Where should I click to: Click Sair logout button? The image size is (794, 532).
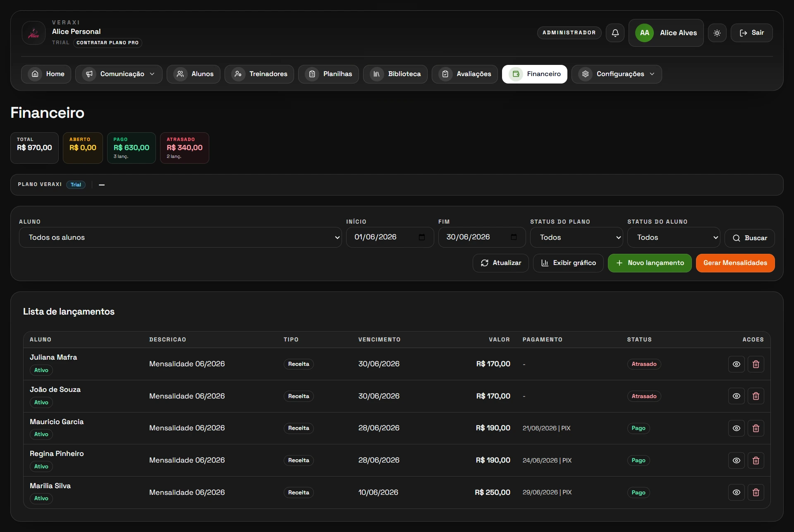[x=752, y=33]
